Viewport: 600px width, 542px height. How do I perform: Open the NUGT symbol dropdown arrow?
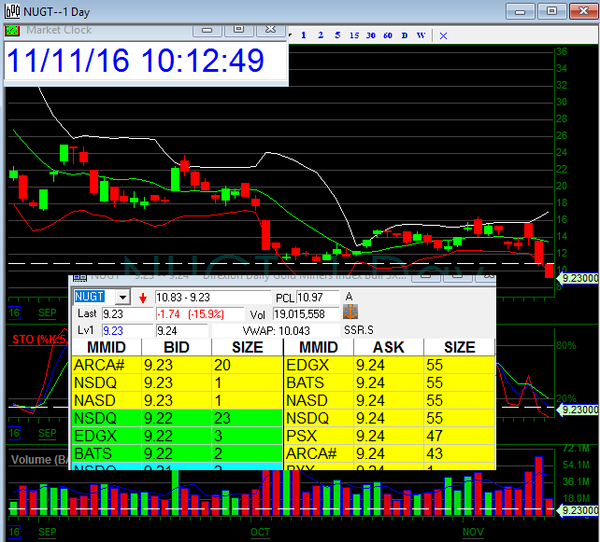(123, 298)
